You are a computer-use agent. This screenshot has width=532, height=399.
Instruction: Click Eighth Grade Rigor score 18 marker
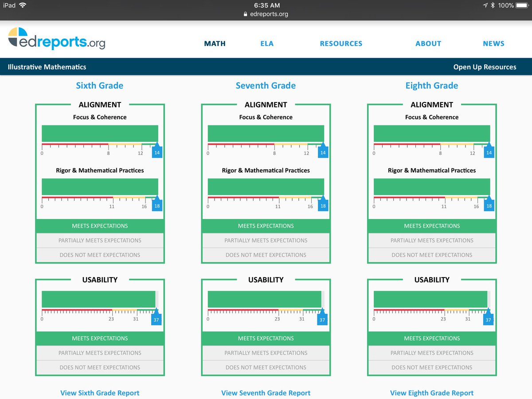tap(489, 204)
